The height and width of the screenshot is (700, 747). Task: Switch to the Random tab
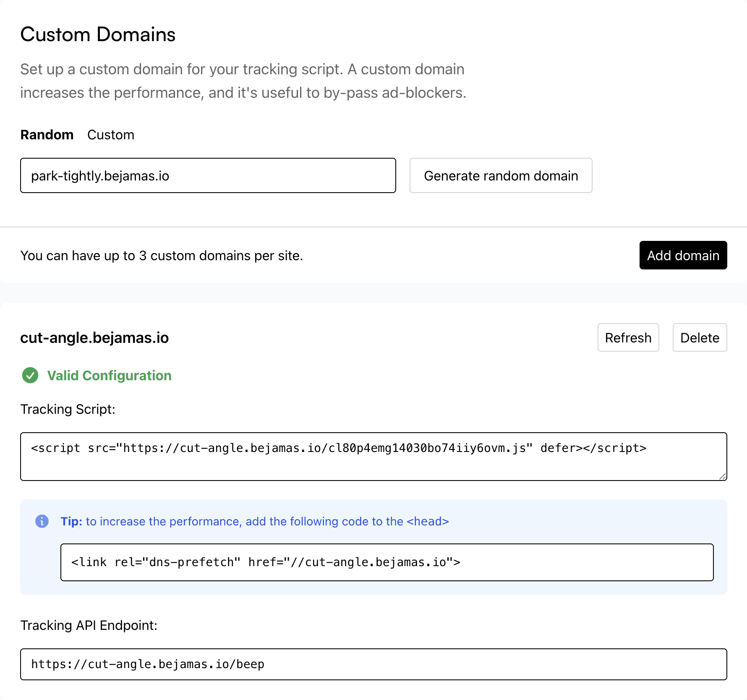(x=47, y=135)
